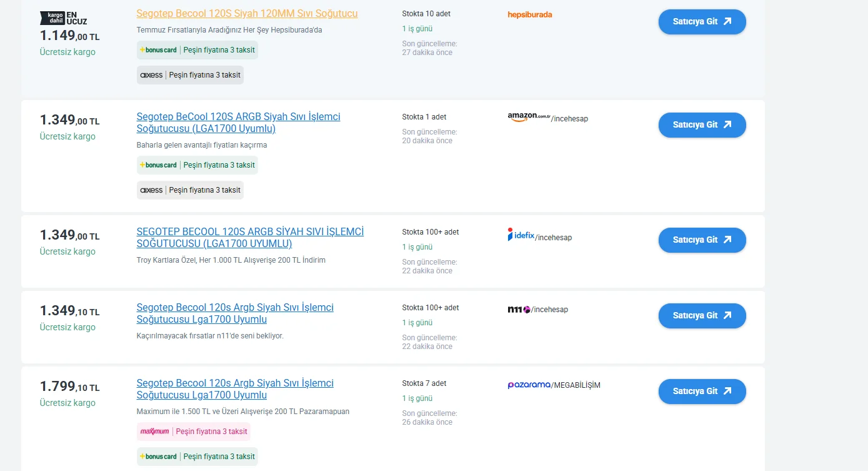Click the 1.349,10 TL price

coord(69,311)
